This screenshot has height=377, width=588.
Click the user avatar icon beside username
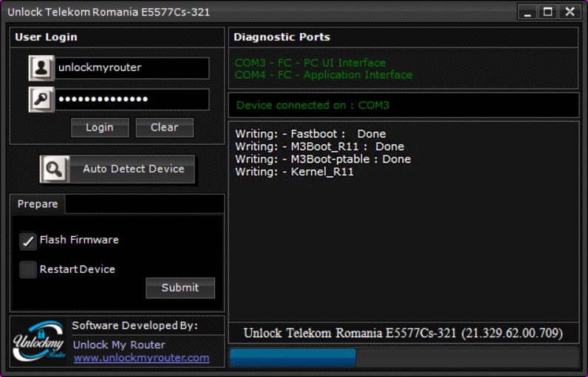41,68
